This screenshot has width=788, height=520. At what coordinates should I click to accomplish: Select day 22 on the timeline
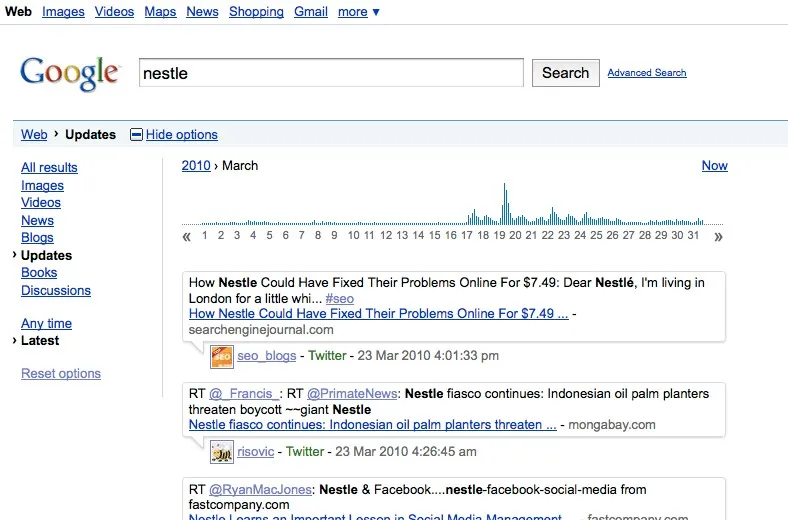tap(548, 235)
